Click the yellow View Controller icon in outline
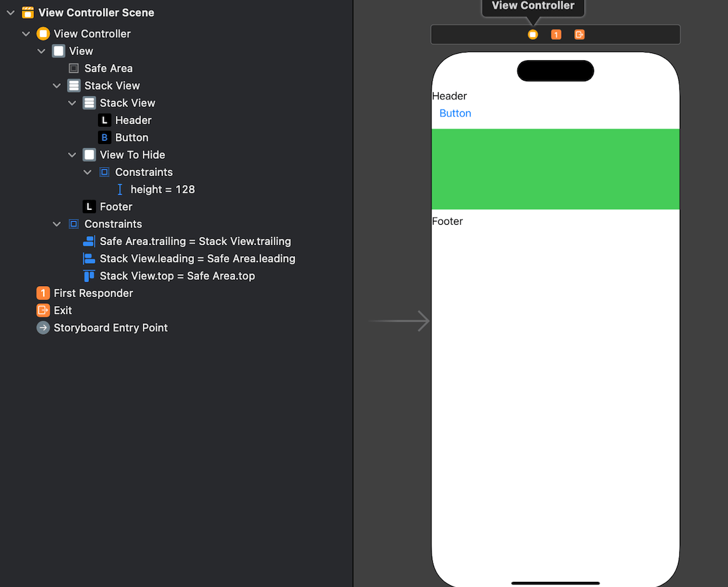 pos(43,33)
